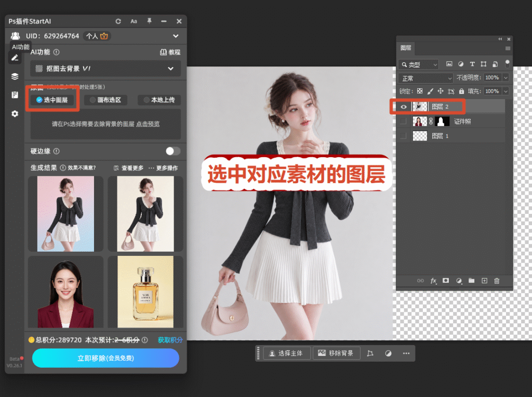Toggle the 硬边缘 switch

[172, 151]
